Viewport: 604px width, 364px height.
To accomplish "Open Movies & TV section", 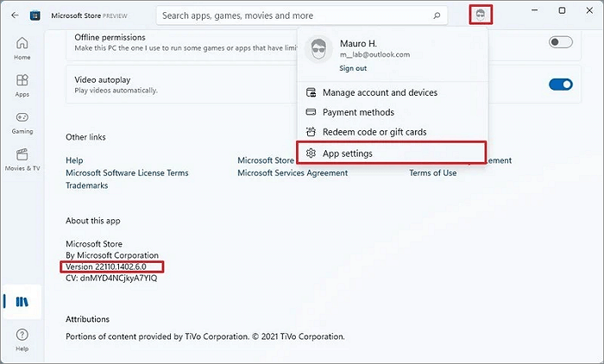I will tap(22, 159).
